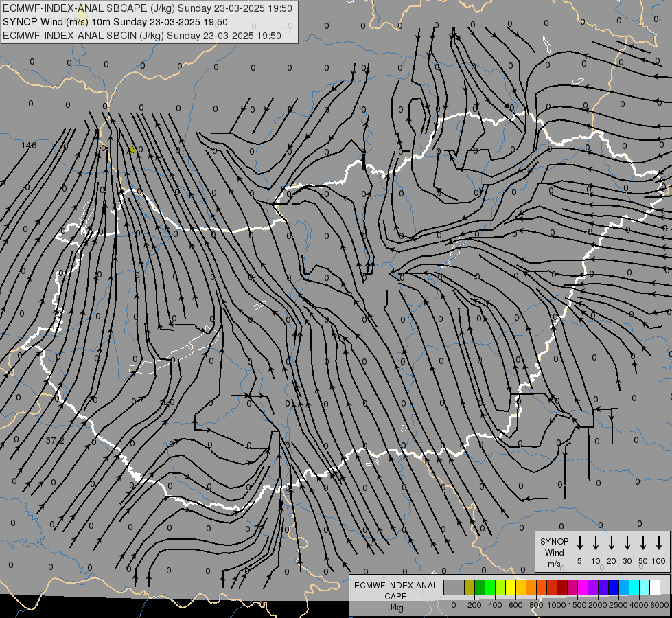Click the 1000 tick label on the CAPE scale

click(557, 605)
